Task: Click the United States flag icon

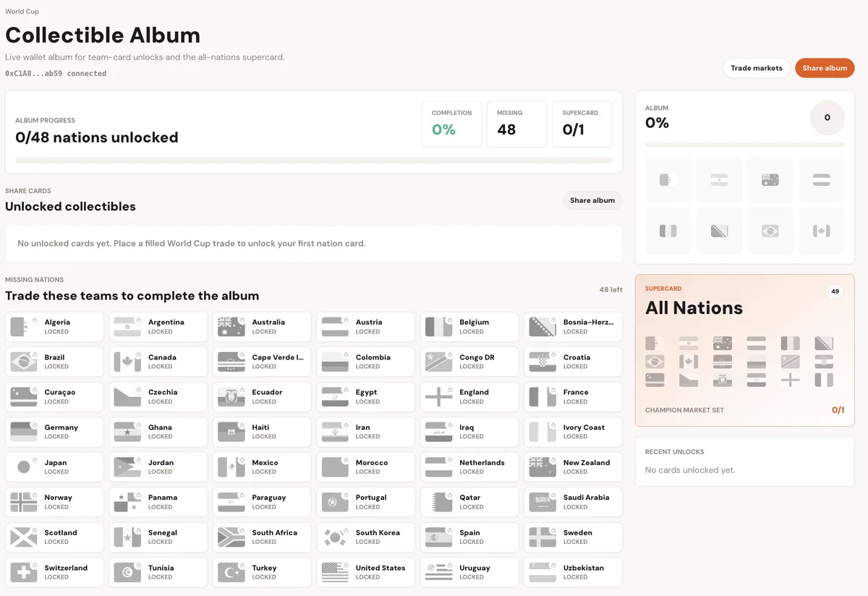Action: (335, 572)
